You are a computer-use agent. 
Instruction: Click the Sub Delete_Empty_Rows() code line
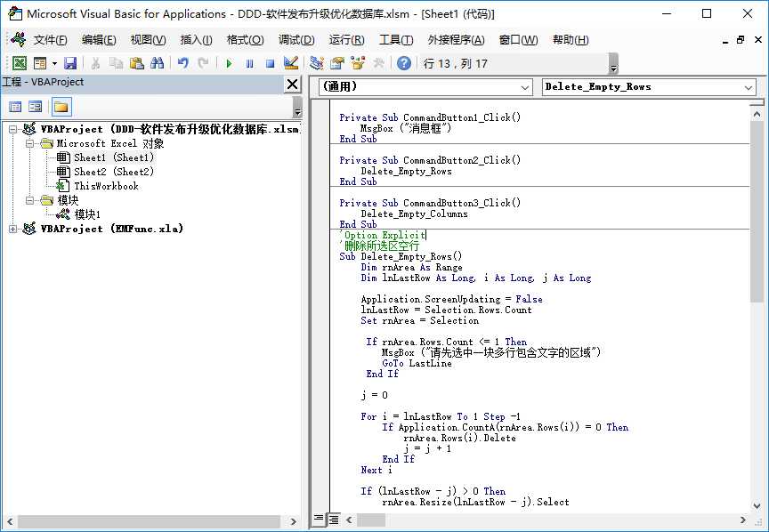coord(401,256)
